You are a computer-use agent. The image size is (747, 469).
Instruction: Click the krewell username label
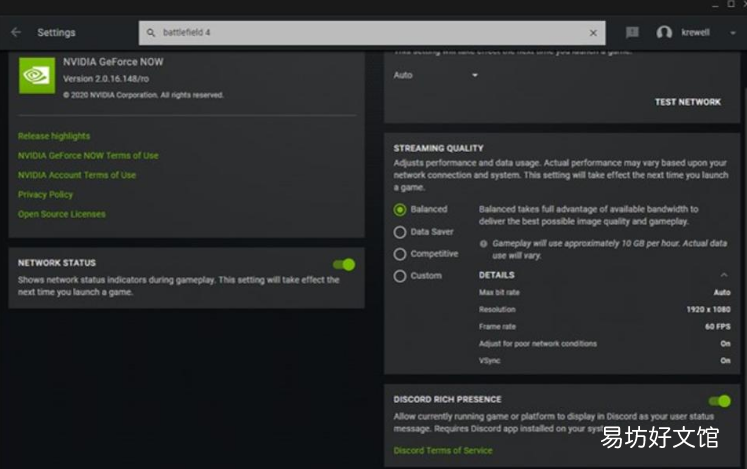coord(695,32)
